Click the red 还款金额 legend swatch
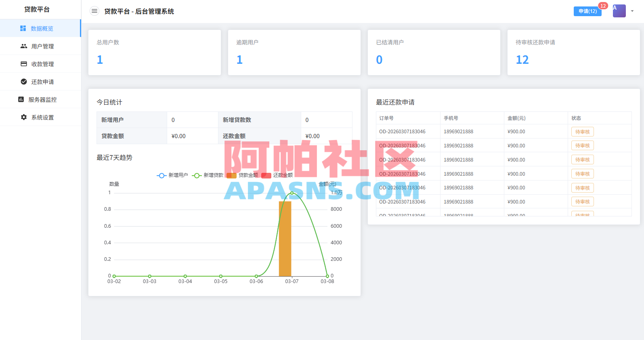 click(266, 175)
